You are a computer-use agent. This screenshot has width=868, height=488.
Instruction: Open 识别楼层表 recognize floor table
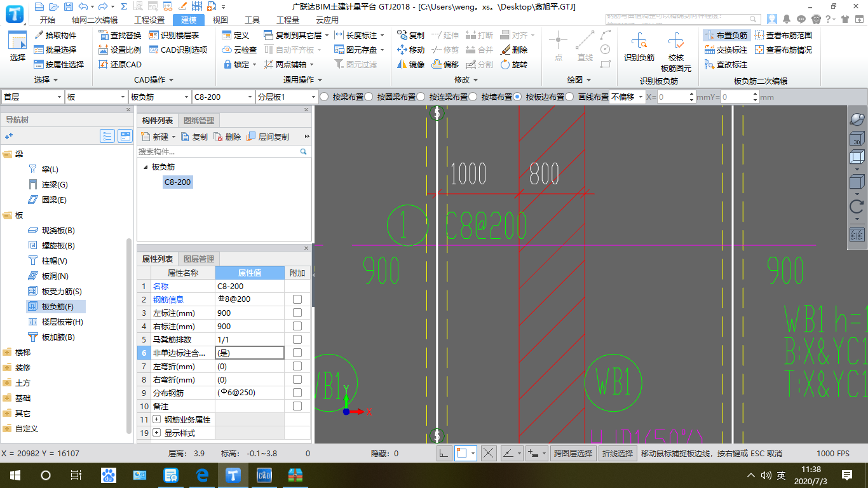coord(174,35)
